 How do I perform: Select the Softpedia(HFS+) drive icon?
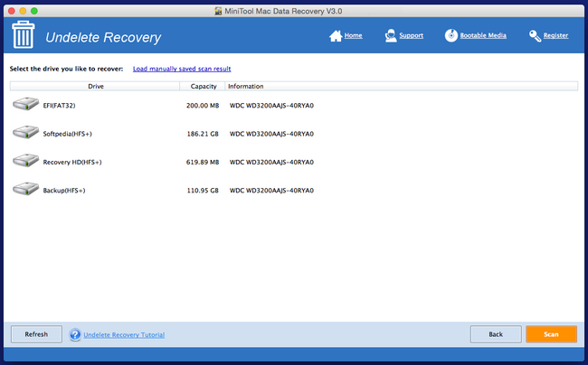(x=25, y=132)
